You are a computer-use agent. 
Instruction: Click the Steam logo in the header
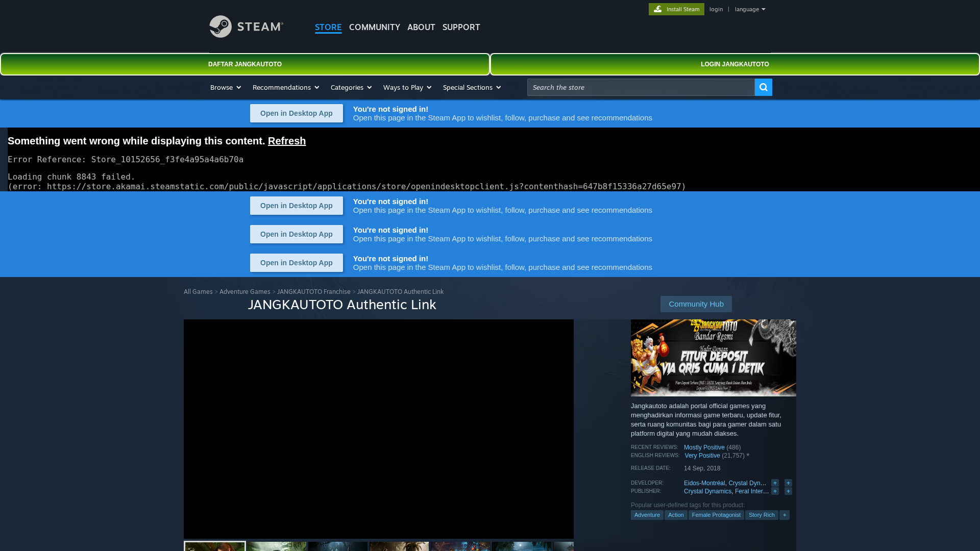pos(246,27)
